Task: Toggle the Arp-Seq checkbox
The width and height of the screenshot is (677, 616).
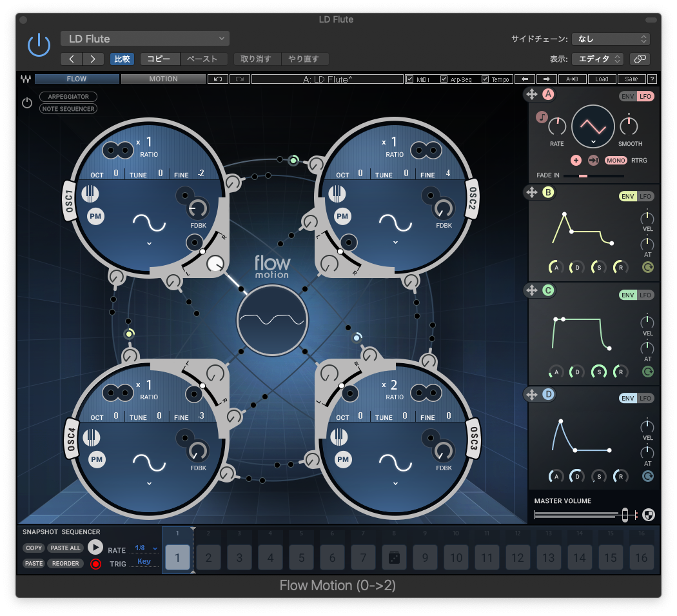Action: pos(444,79)
